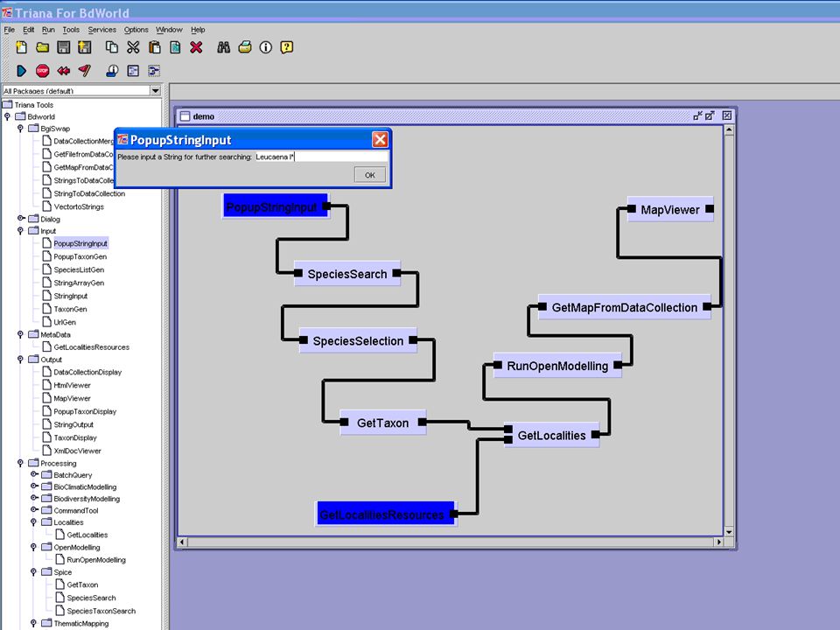This screenshot has height=630, width=840.
Task: Open the All Packages dropdown
Action: (156, 90)
